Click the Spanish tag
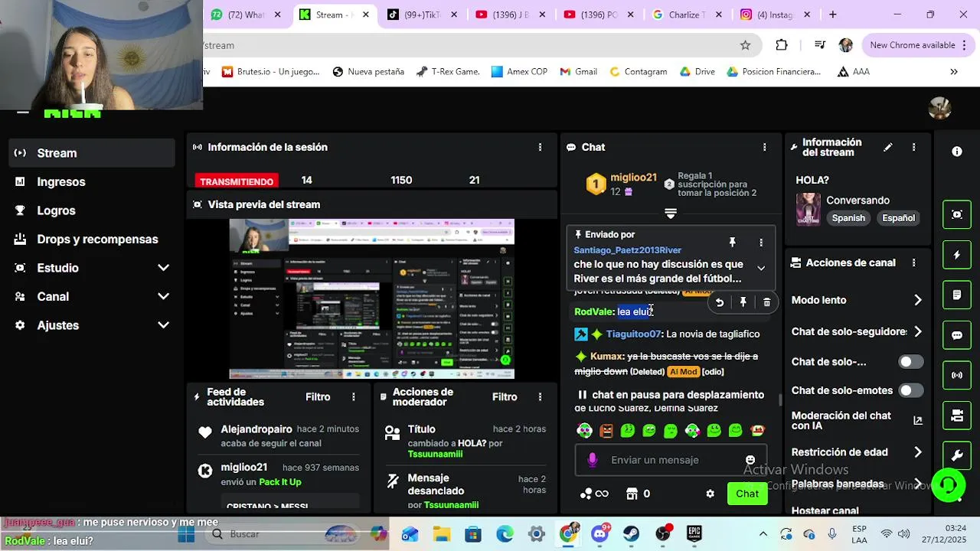The width and height of the screenshot is (980, 551). 848,218
